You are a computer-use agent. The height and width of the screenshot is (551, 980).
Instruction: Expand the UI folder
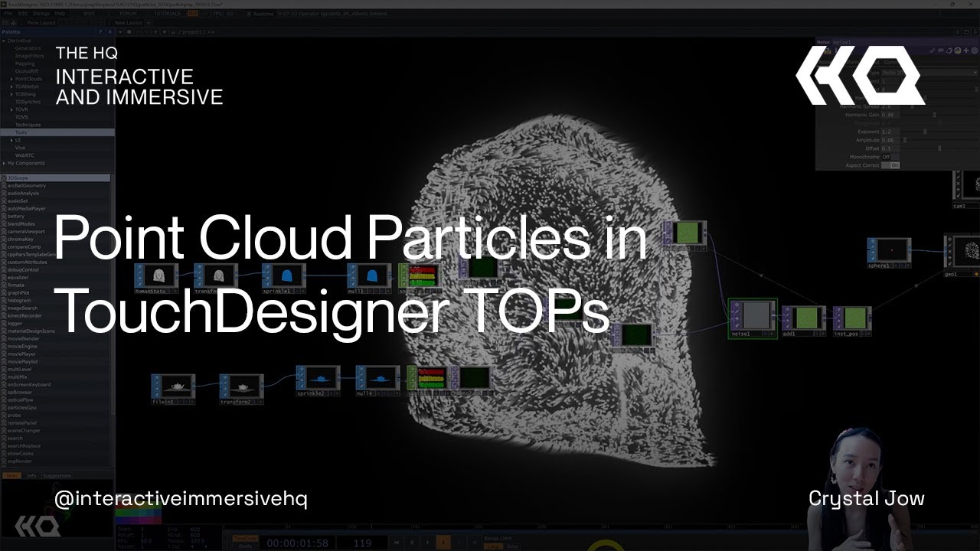(11, 140)
